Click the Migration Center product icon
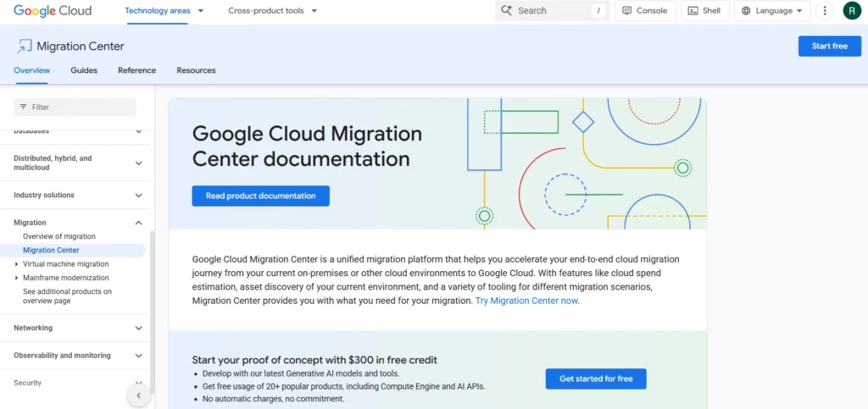Screen dimensions: 868x409 click(24, 47)
